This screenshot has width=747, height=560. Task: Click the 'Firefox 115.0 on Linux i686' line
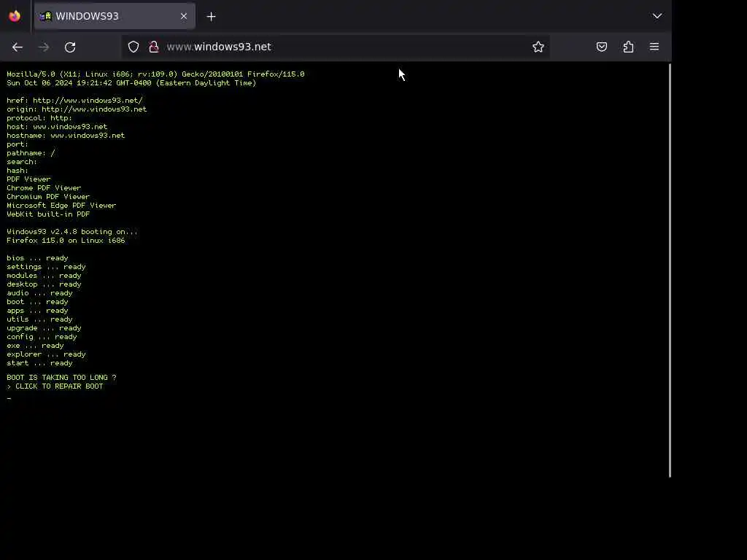pos(66,241)
